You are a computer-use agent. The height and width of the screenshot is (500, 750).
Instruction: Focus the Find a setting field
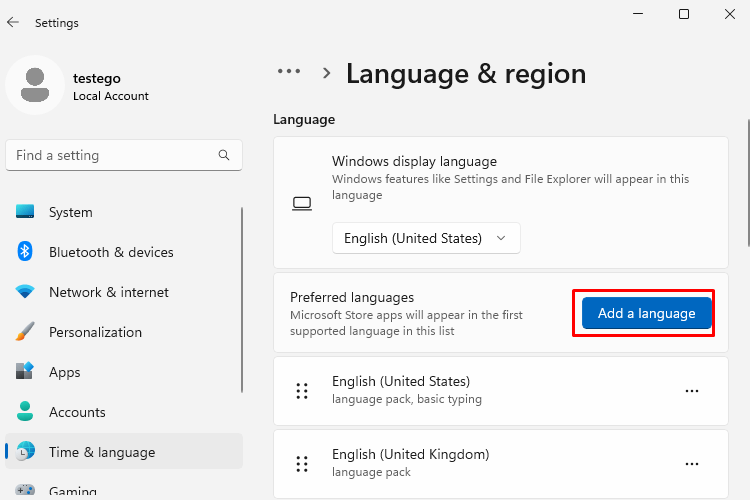tap(124, 155)
